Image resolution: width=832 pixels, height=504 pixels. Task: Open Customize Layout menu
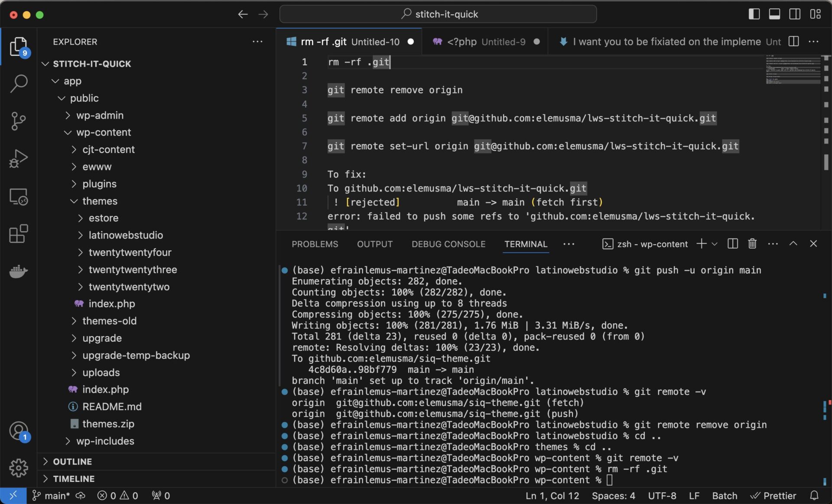816,14
